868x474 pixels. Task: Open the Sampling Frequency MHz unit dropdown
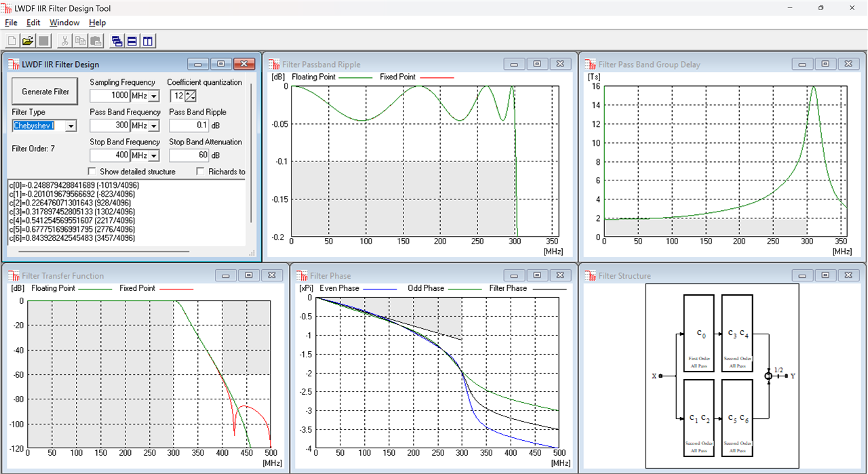click(x=154, y=96)
